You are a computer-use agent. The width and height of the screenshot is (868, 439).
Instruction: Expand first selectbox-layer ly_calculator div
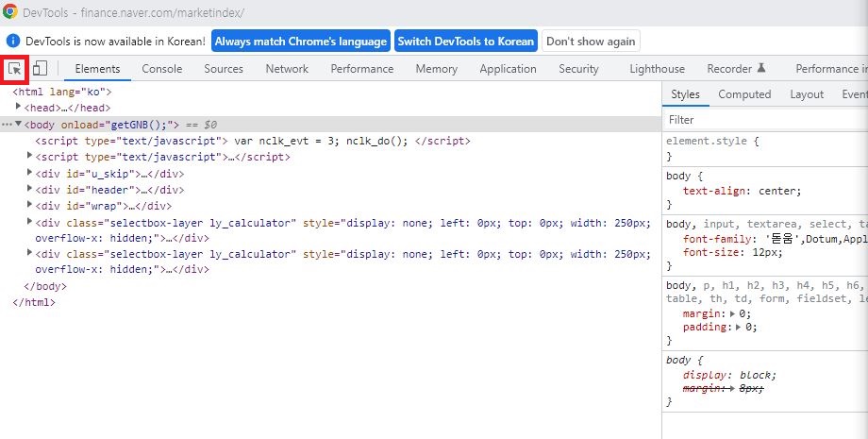[x=29, y=222]
